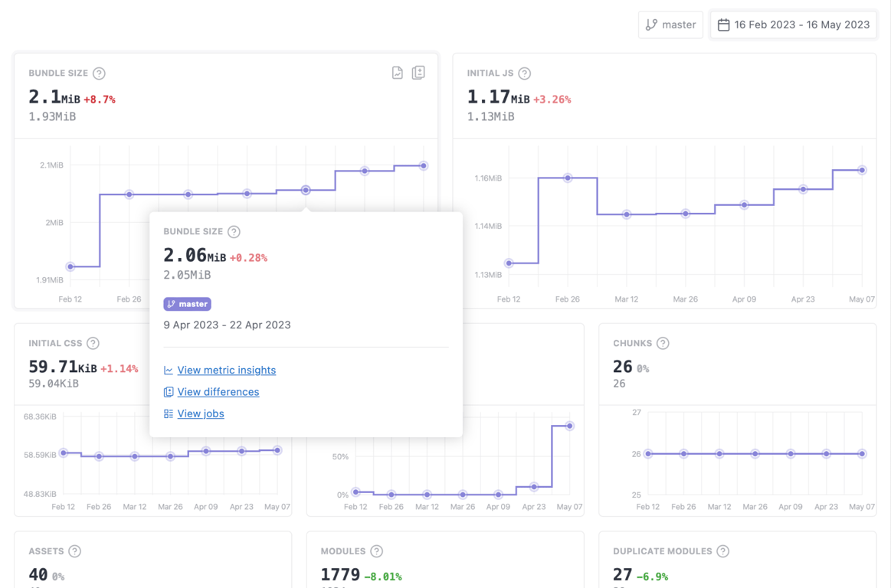Click the View metric insights link

pos(226,370)
